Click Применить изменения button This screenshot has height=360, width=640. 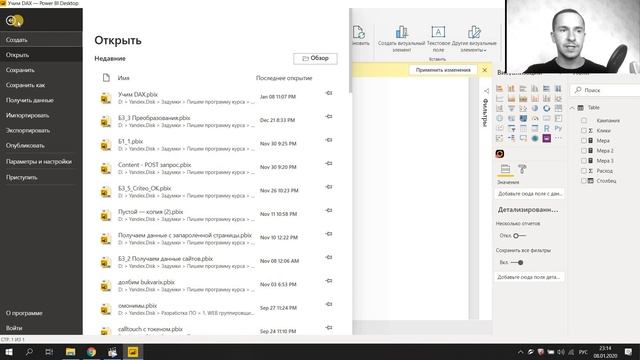(x=443, y=70)
